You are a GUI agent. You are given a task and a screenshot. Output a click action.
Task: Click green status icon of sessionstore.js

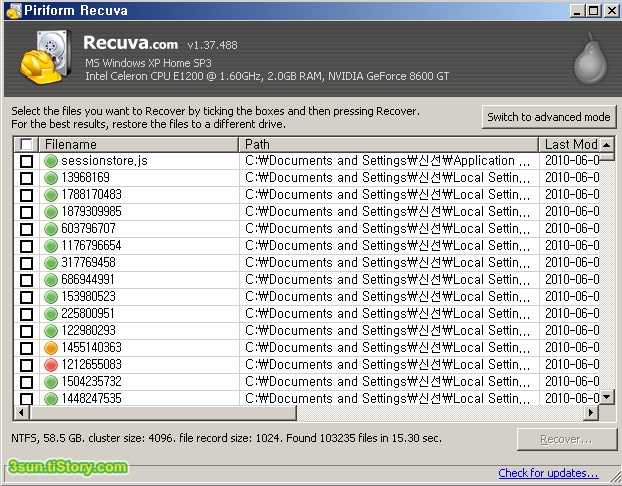(x=51, y=161)
